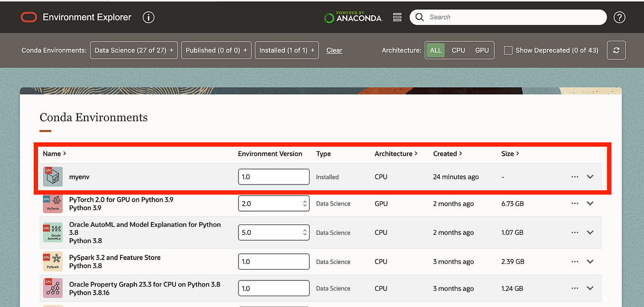Click the PyTorch environment icon
This screenshot has width=644, height=307.
53,204
